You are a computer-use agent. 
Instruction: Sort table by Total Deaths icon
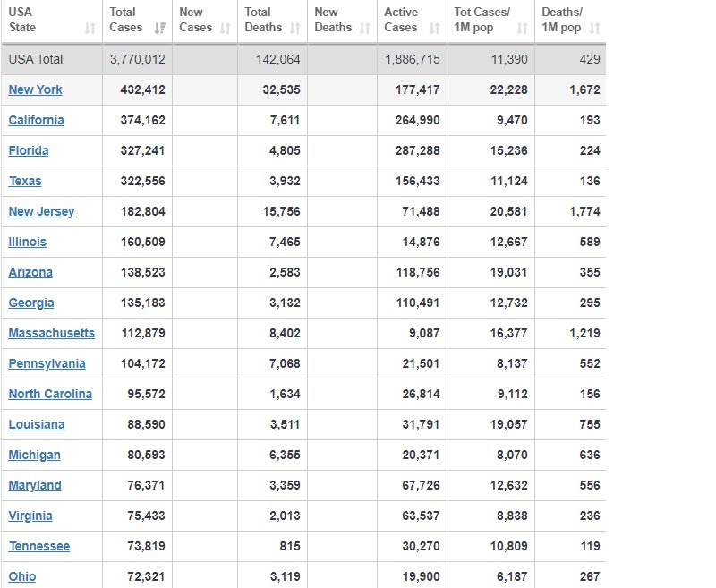(295, 29)
